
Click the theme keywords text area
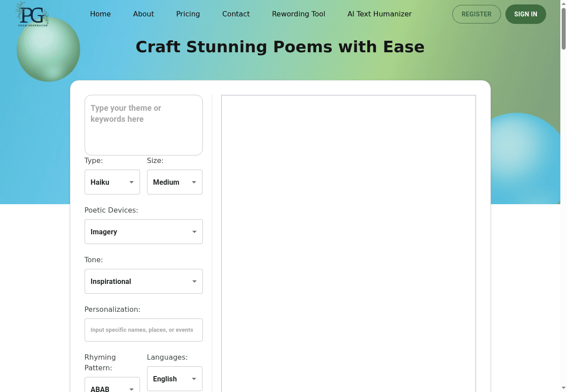[x=144, y=125]
